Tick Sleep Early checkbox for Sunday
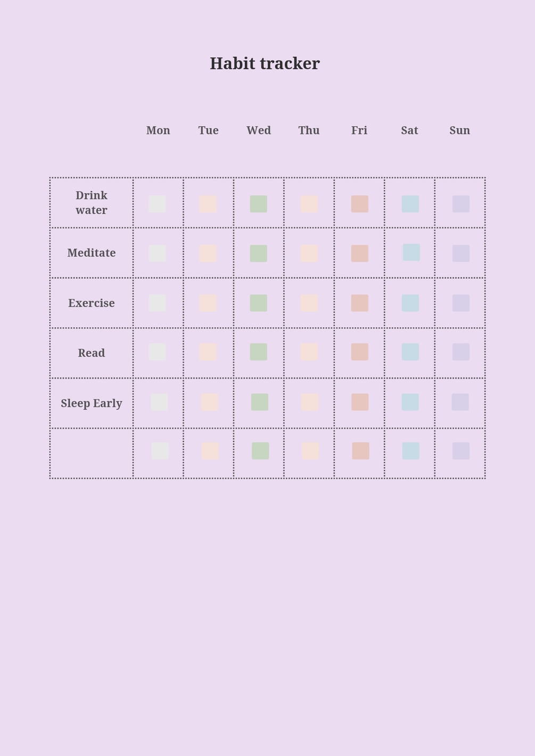This screenshot has width=535, height=756. point(460,402)
